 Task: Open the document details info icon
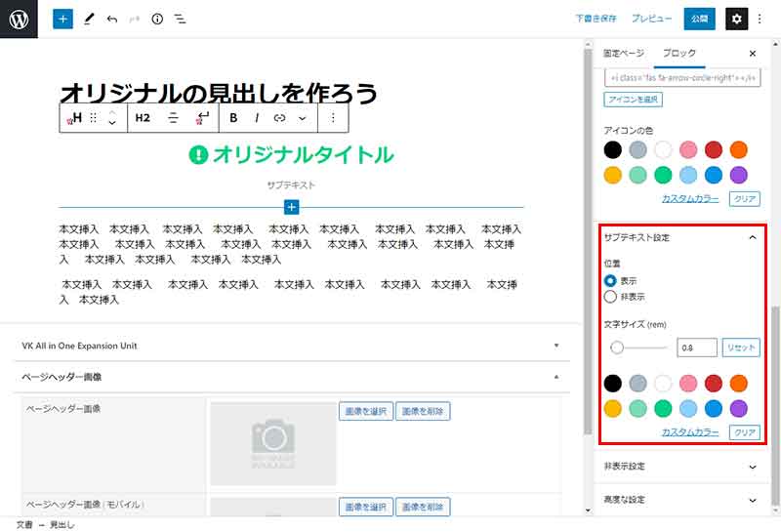pos(157,19)
